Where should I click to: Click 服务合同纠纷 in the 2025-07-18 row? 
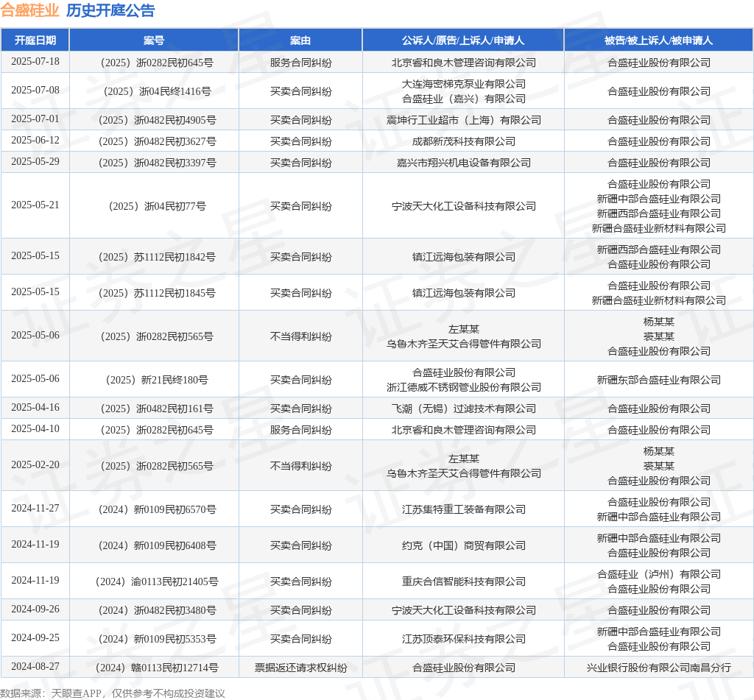click(300, 63)
